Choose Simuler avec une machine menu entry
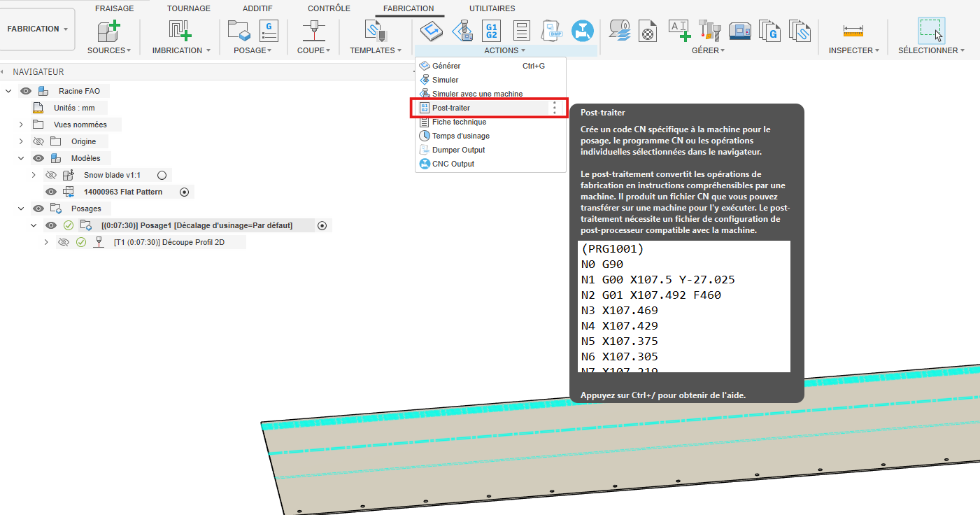Viewport: 980px width, 515px height. [x=490, y=94]
